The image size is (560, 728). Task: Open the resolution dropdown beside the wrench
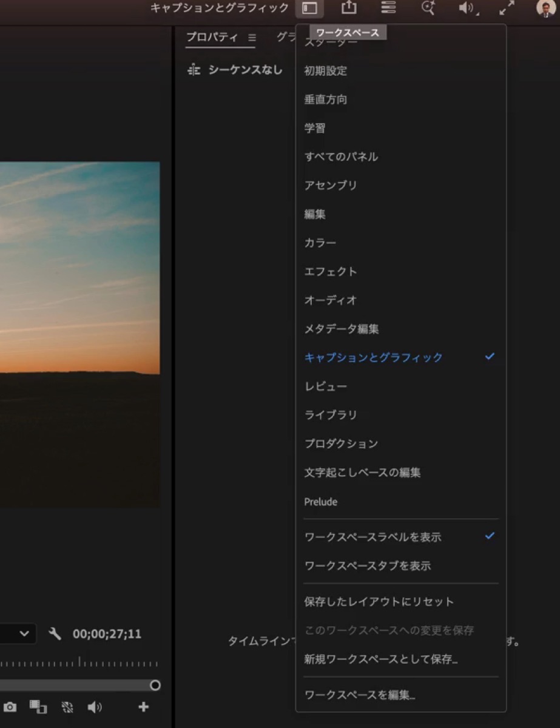pos(17,634)
